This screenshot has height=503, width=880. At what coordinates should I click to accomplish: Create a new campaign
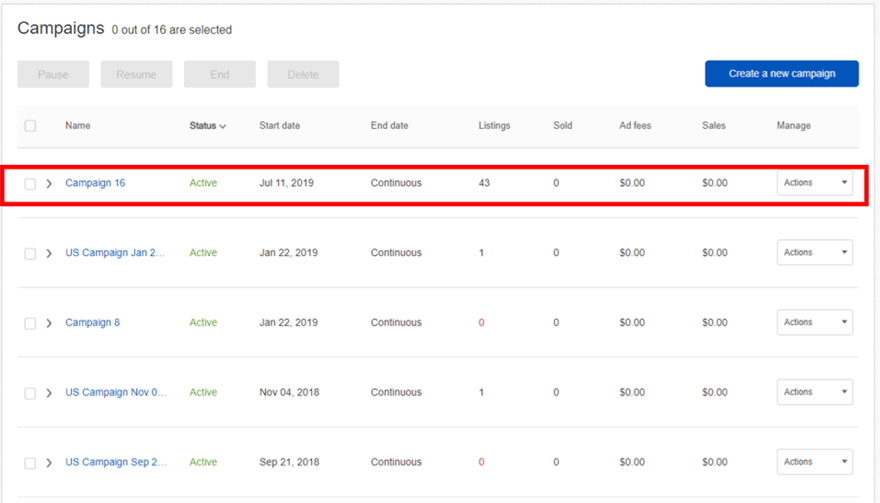[x=782, y=74]
